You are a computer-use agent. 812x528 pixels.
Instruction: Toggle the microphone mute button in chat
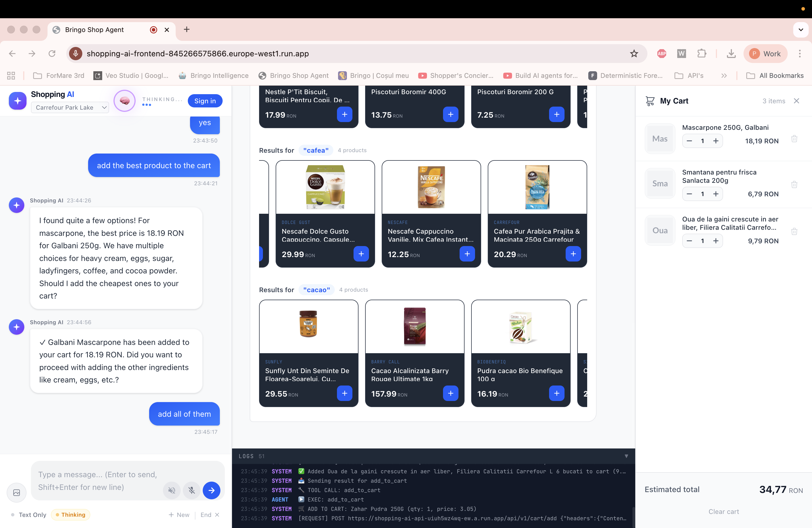pyautogui.click(x=192, y=490)
